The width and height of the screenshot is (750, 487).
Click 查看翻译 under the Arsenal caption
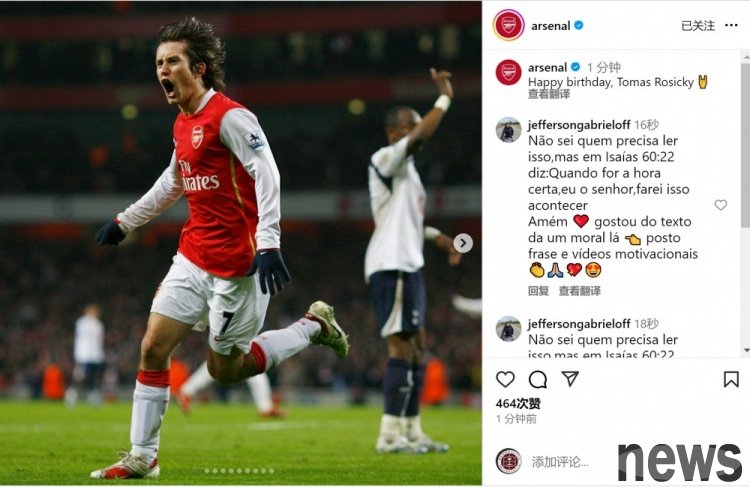click(x=549, y=94)
